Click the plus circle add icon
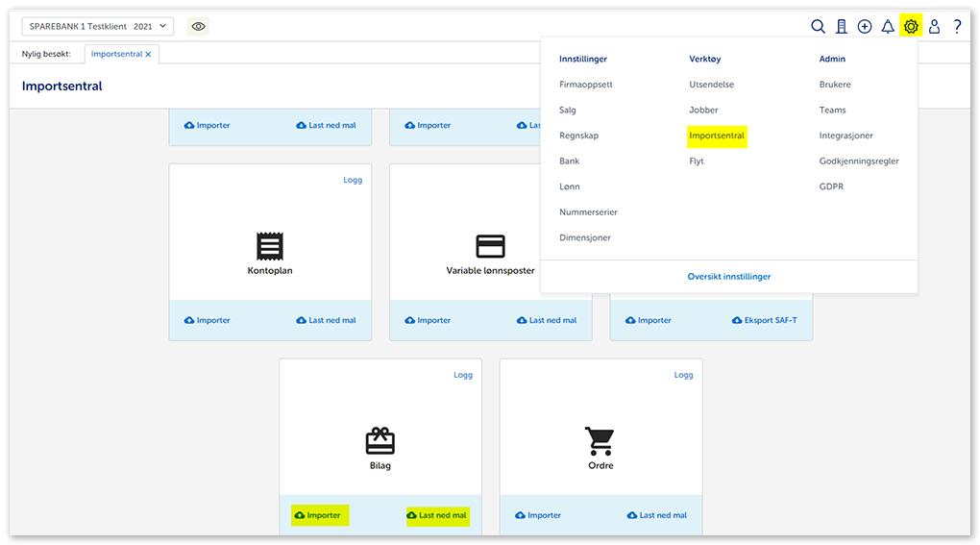The height and width of the screenshot is (545, 980). point(865,27)
